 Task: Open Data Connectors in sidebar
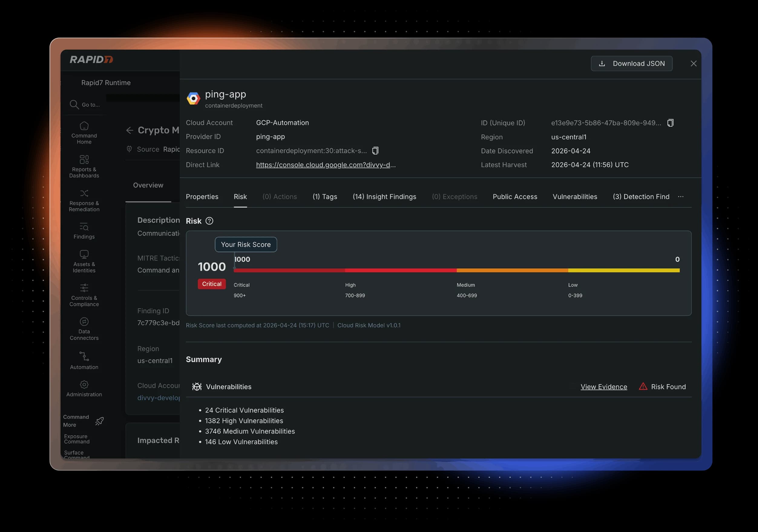point(84,329)
